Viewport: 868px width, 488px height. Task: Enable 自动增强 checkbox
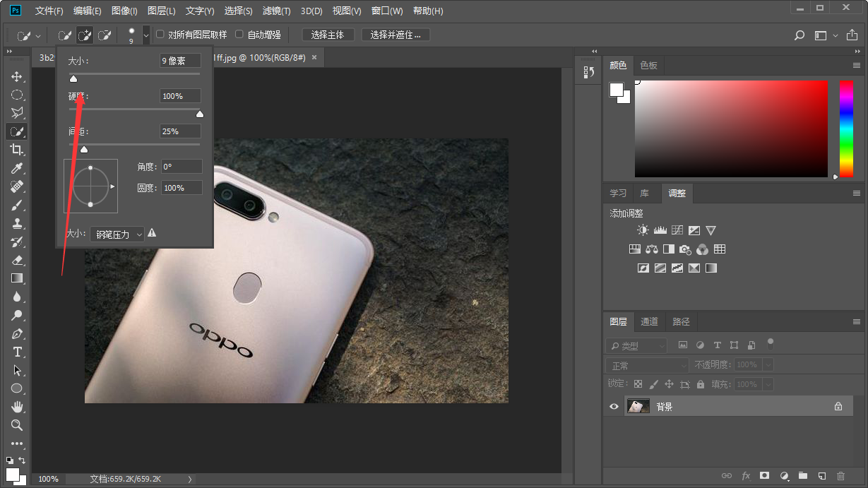coord(239,35)
